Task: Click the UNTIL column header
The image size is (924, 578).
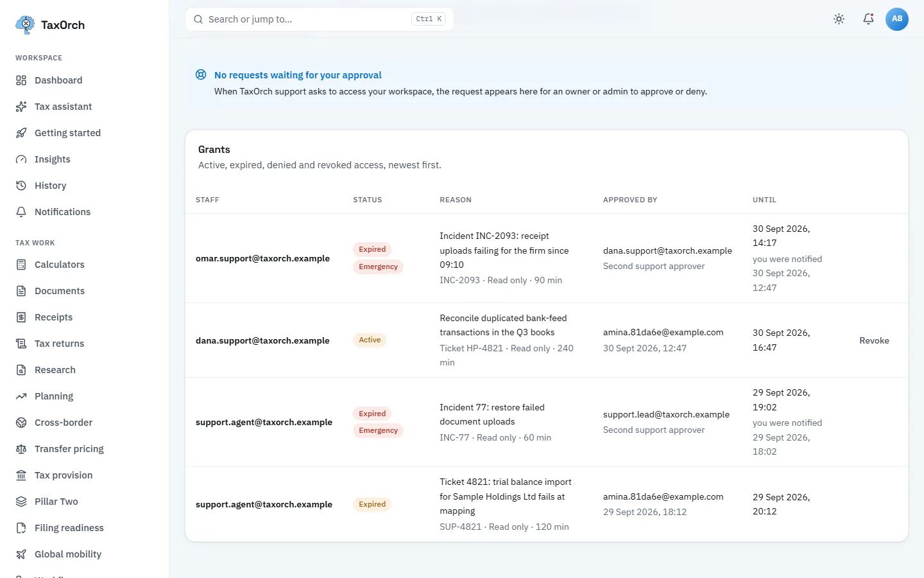Action: [764, 200]
